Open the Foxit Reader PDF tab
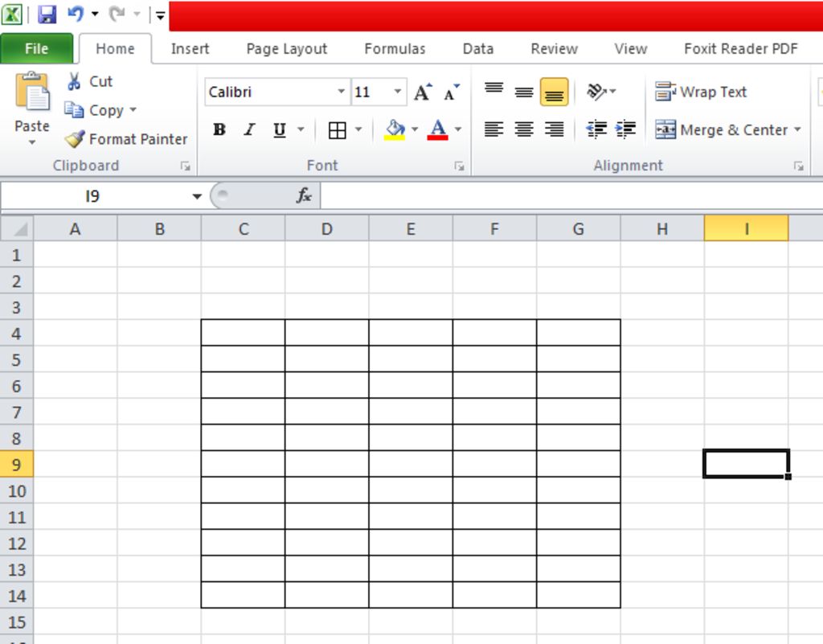The width and height of the screenshot is (823, 644). coord(740,49)
